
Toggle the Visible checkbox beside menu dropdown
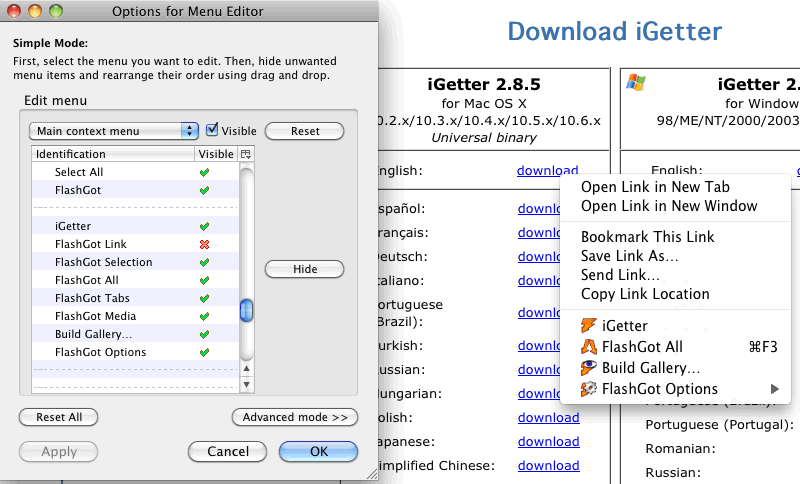point(212,130)
